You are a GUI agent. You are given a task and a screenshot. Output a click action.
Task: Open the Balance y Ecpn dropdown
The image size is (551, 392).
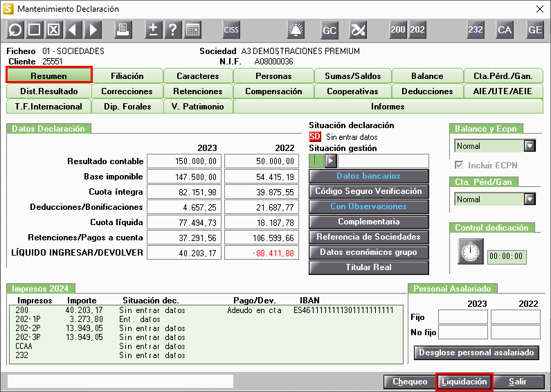coord(530,145)
